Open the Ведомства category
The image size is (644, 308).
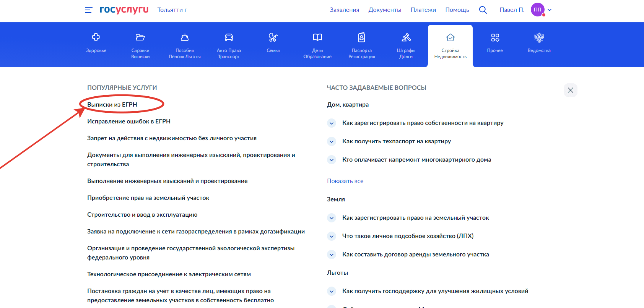pyautogui.click(x=539, y=43)
